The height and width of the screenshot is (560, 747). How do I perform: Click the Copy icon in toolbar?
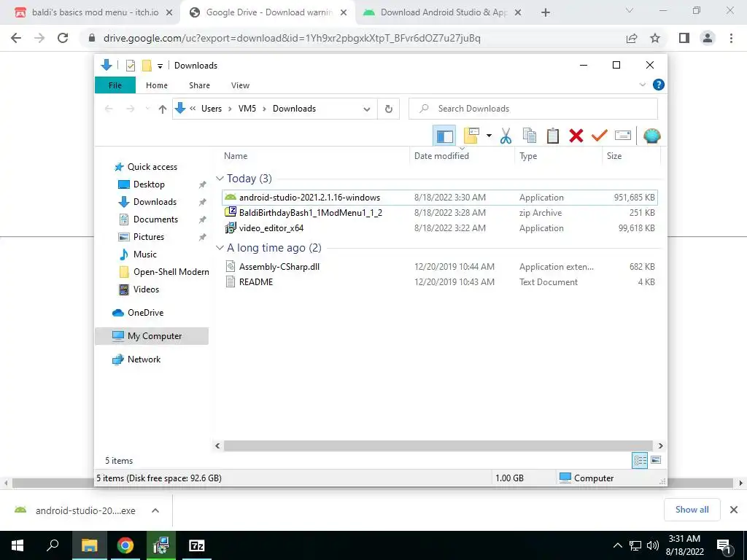pyautogui.click(x=530, y=136)
